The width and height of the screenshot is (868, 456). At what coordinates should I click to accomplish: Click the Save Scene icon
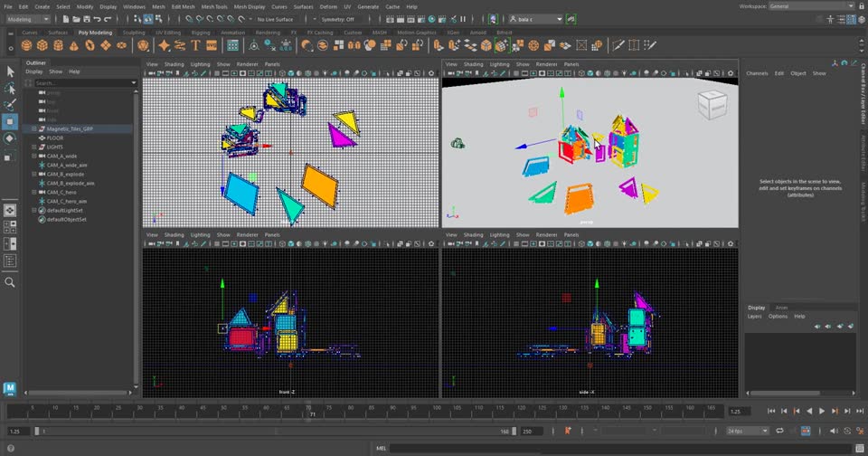pos(87,19)
